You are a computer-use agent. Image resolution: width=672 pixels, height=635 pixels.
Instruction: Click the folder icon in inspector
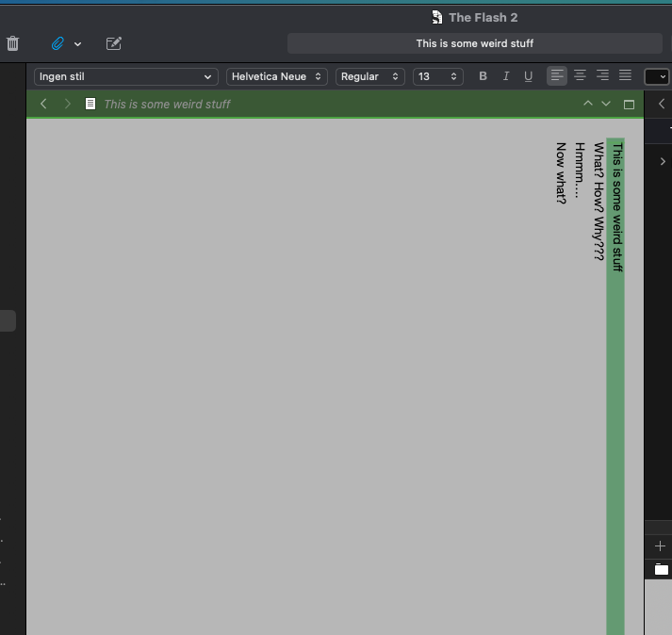662,569
